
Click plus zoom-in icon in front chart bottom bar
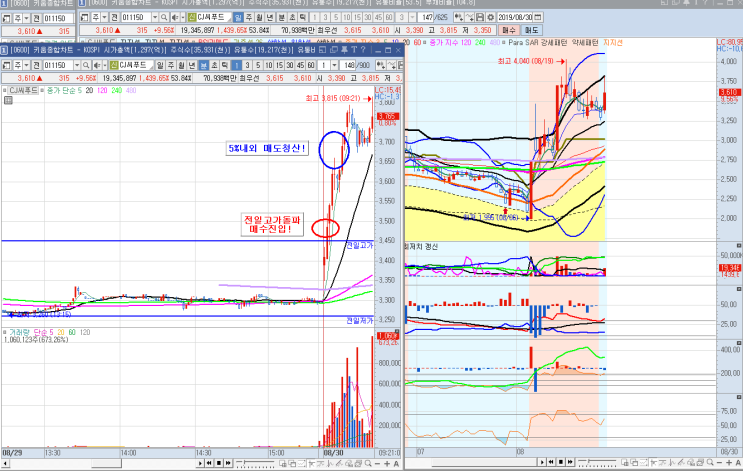click(387, 463)
